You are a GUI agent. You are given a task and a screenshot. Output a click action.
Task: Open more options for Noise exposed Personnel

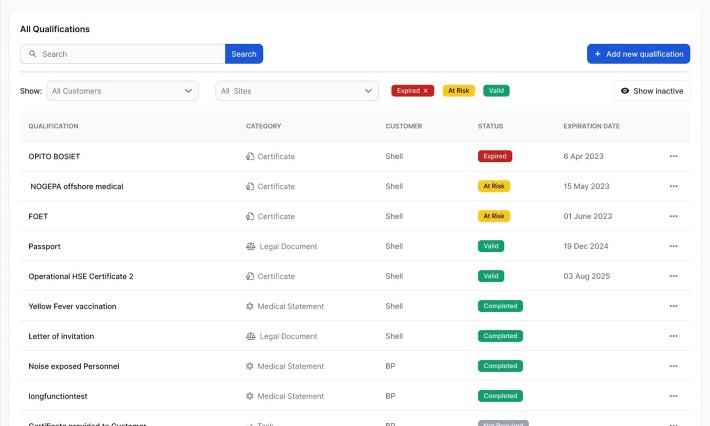(x=673, y=366)
